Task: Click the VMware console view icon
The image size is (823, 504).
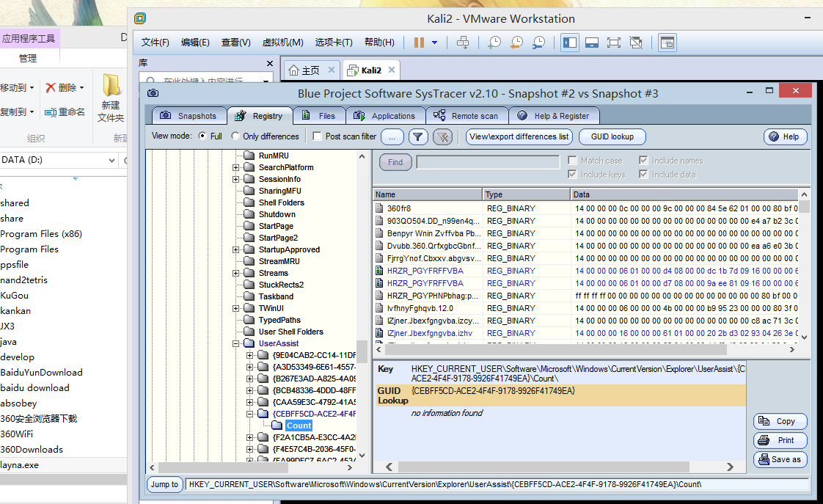Action: tap(667, 43)
